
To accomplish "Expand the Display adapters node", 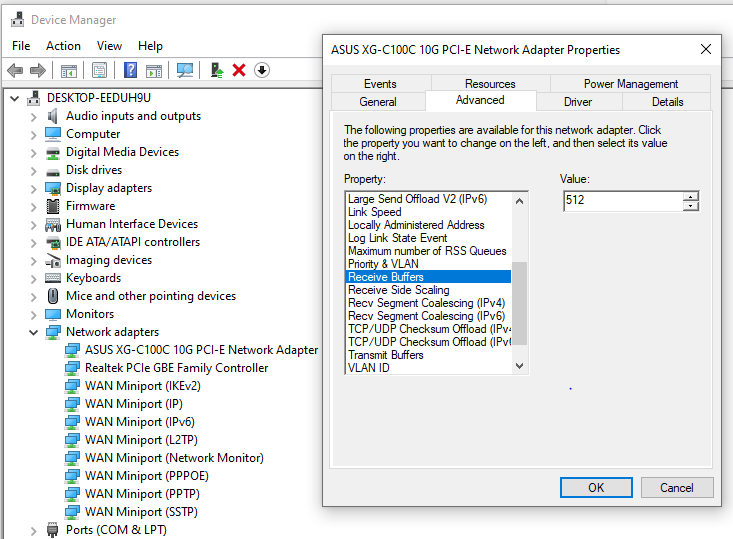I will click(x=34, y=188).
